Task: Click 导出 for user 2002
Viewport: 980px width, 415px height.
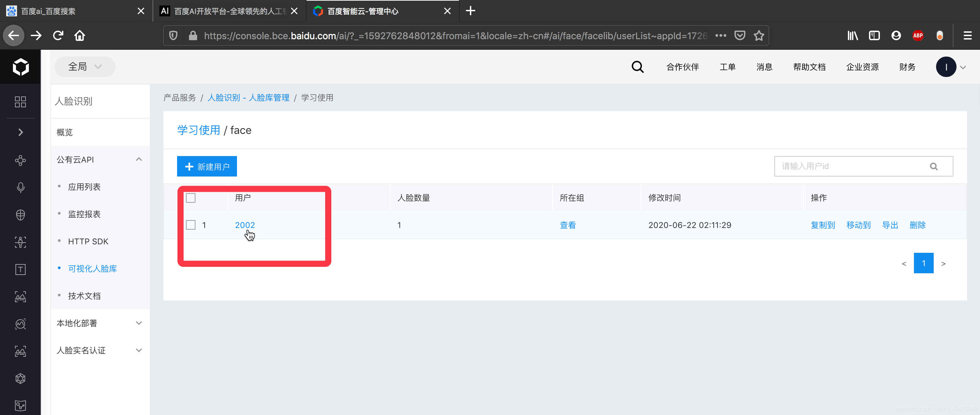Action: click(x=890, y=225)
